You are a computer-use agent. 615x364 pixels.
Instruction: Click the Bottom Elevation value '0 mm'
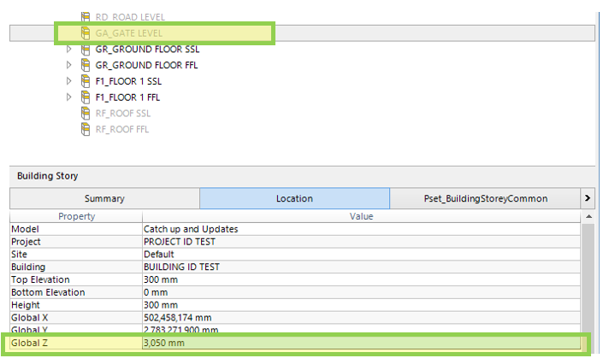(156, 292)
